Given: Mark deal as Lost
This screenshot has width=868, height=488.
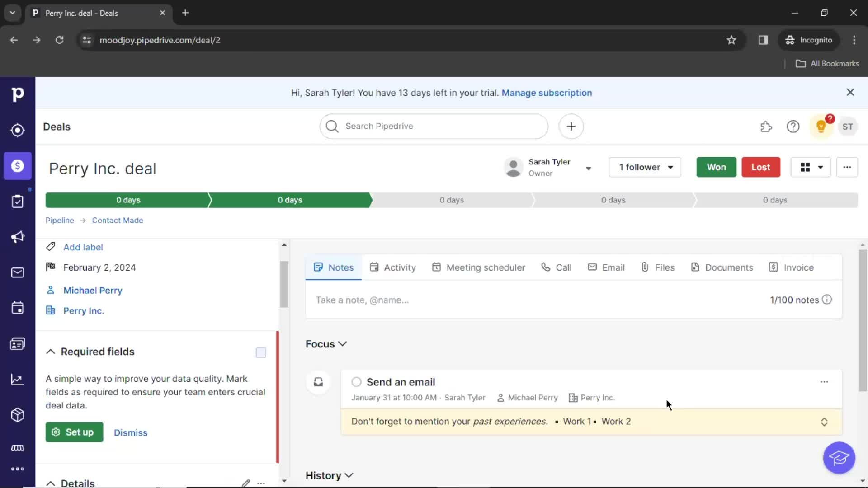Looking at the screenshot, I should [761, 167].
